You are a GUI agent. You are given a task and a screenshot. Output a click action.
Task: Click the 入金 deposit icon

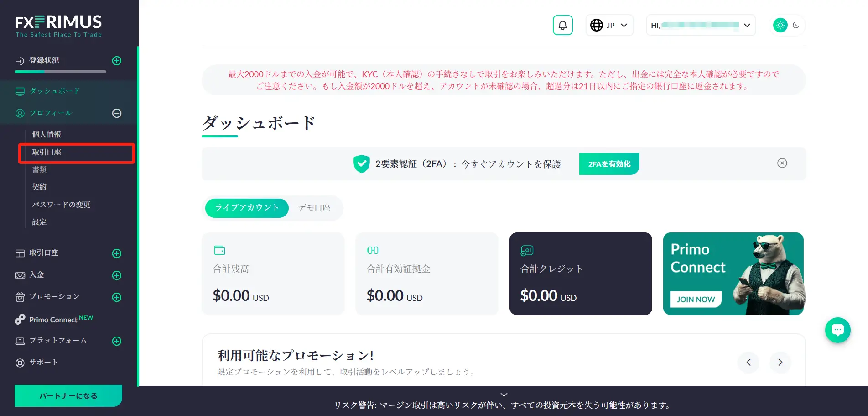(20, 275)
